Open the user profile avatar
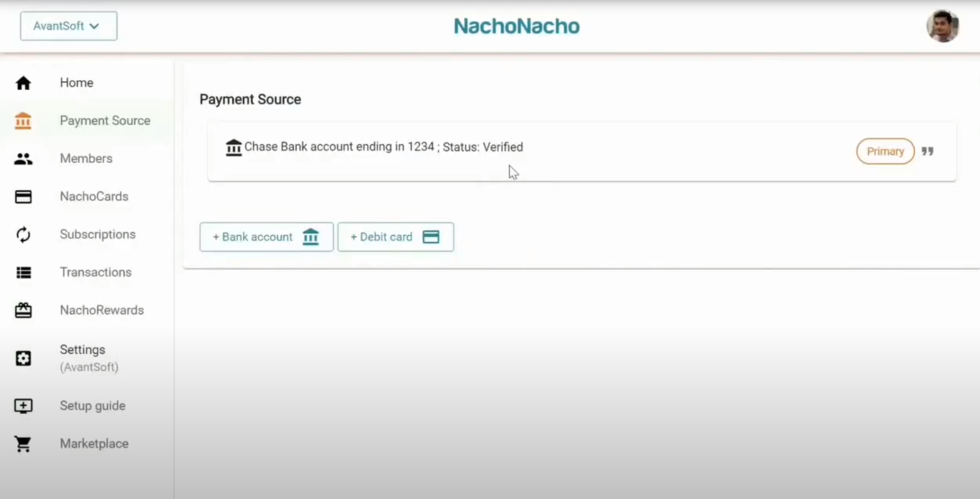 pos(942,26)
